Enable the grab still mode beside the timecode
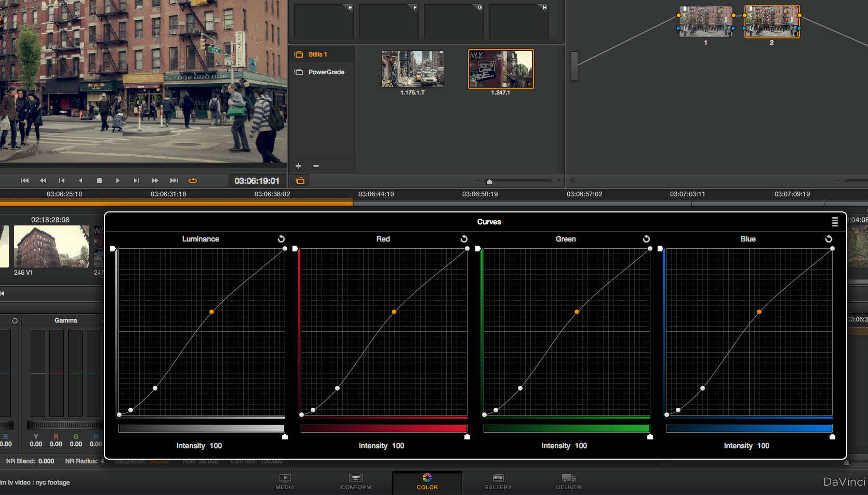 pyautogui.click(x=300, y=180)
